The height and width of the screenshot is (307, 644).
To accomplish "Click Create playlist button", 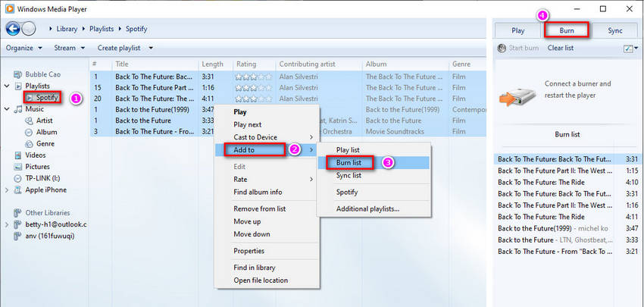I will tap(119, 48).
